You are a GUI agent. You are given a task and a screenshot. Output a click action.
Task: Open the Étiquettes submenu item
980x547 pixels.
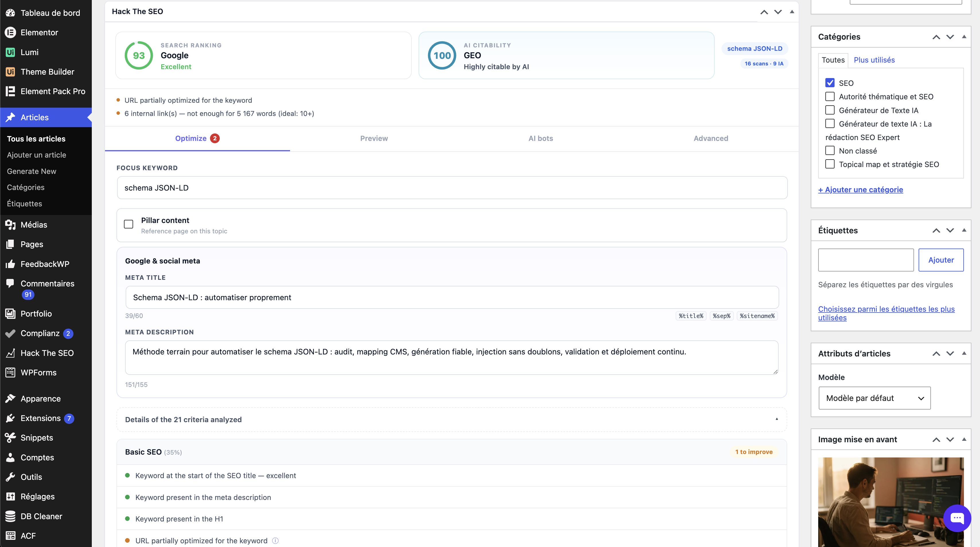[x=24, y=204]
